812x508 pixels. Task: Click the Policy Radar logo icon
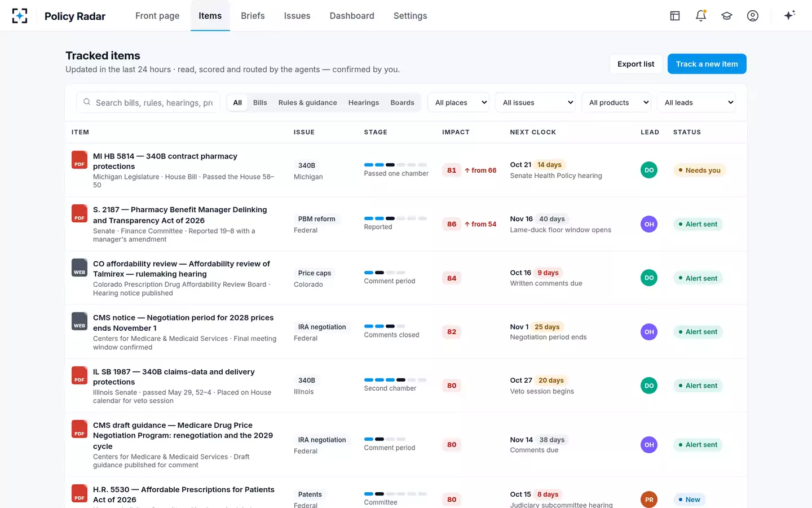(x=20, y=16)
